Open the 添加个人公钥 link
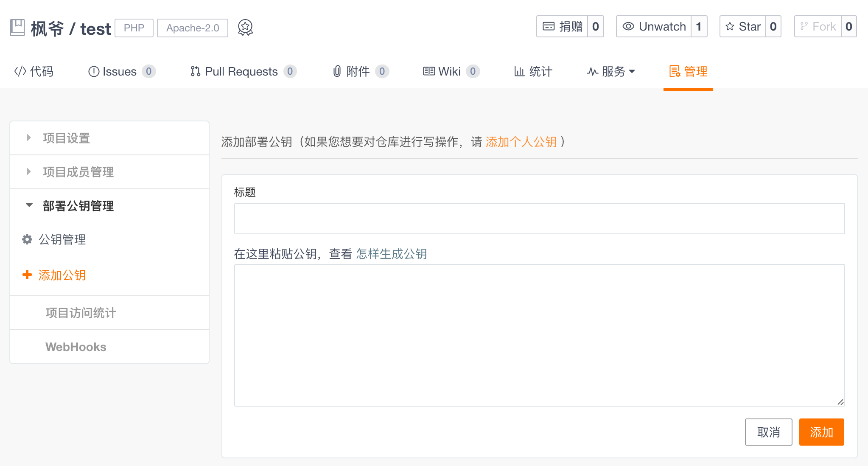Image resolution: width=868 pixels, height=466 pixels. (521, 142)
